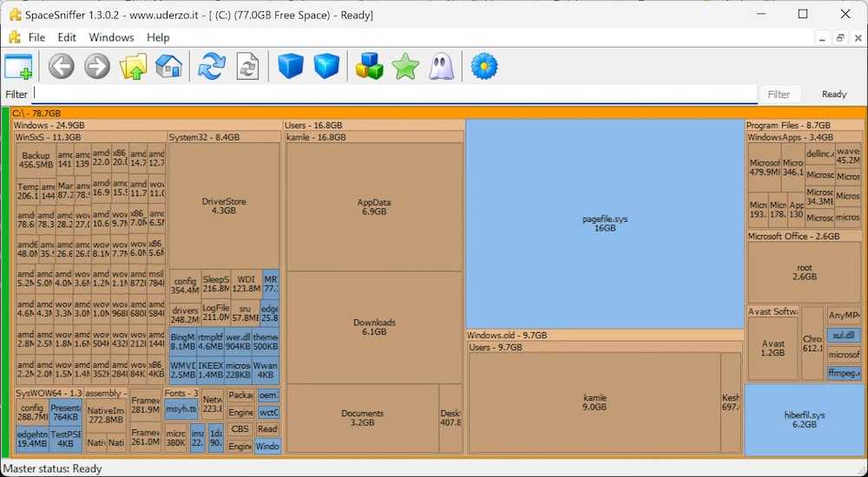
Task: Toggle the colored cubes file classes style
Action: pyautogui.click(x=369, y=66)
